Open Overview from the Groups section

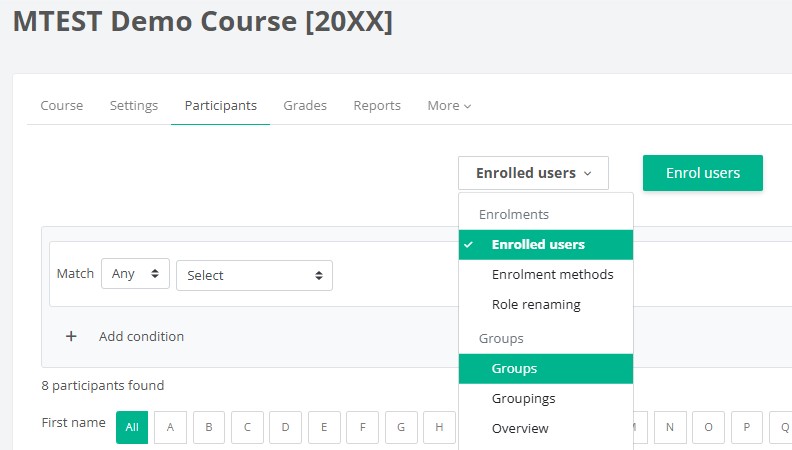click(520, 428)
